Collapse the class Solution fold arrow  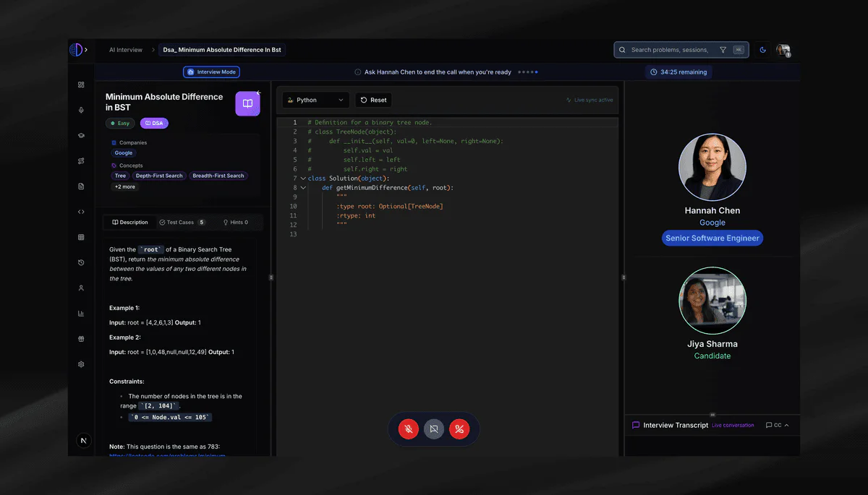point(303,178)
